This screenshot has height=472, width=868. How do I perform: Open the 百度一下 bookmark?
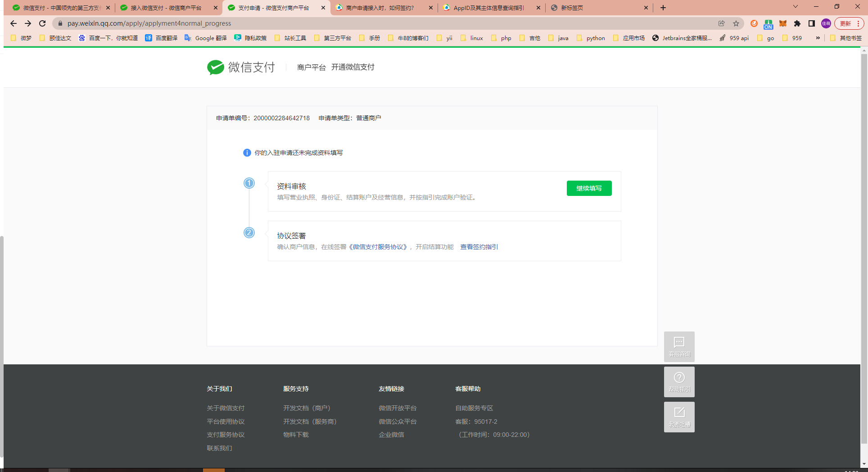[x=108, y=38]
